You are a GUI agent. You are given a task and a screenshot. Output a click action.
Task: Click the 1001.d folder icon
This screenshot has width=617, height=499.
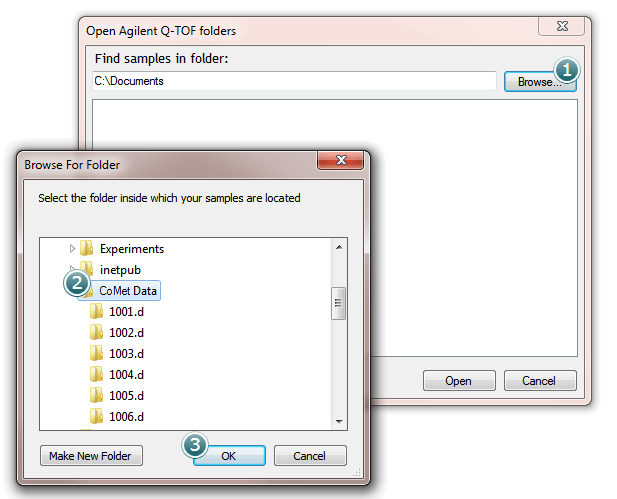coord(96,311)
